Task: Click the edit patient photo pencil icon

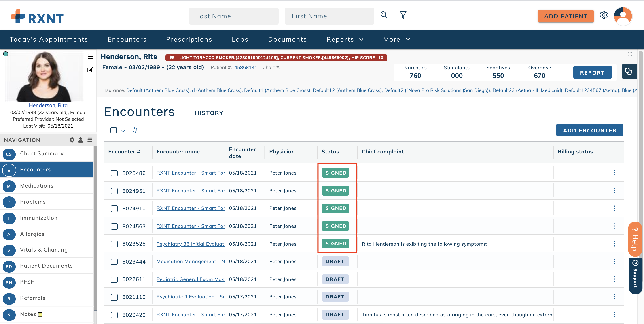Action: point(90,70)
